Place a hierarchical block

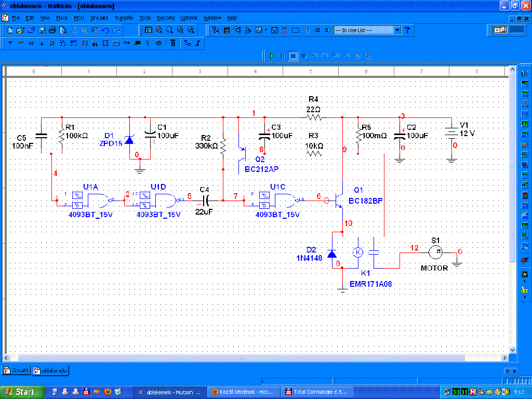[188, 43]
